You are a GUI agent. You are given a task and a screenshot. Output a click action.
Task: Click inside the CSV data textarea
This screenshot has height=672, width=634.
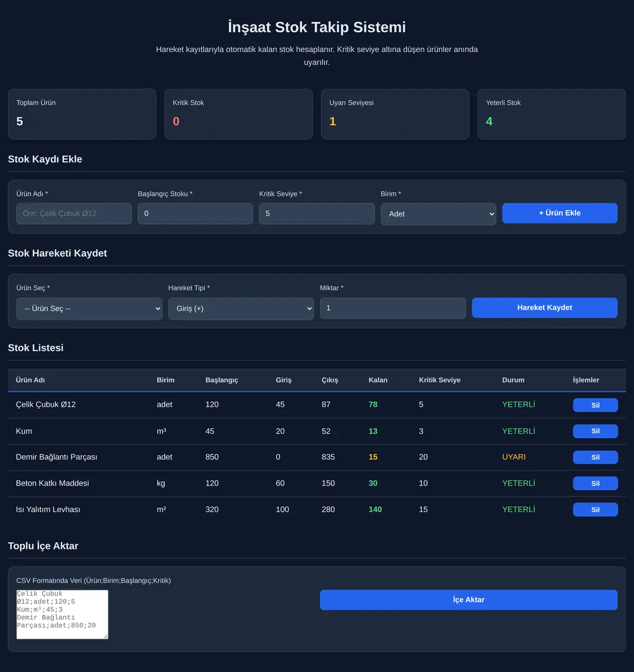click(x=62, y=614)
